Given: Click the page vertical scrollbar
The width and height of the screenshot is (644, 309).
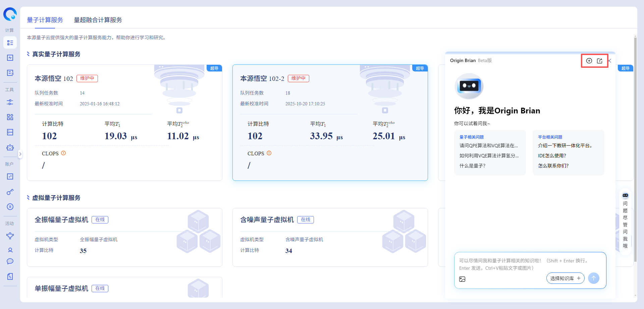Looking at the screenshot, I should [x=635, y=148].
